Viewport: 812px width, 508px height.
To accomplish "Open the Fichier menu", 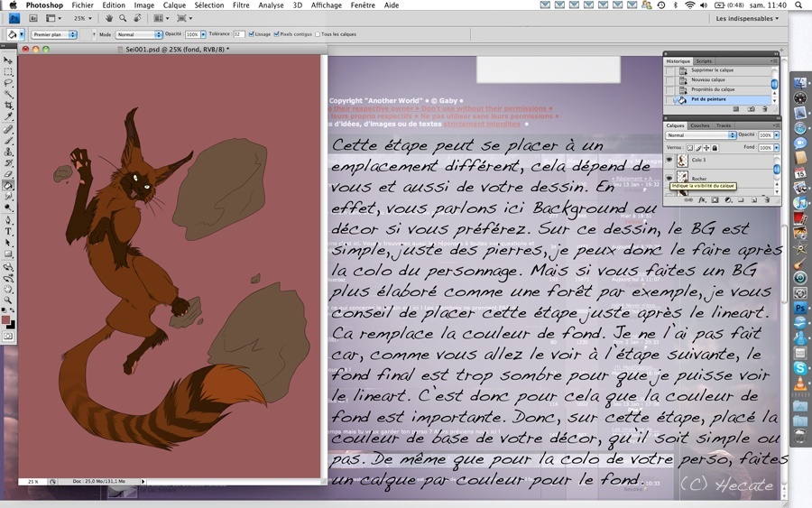I will 82,5.
